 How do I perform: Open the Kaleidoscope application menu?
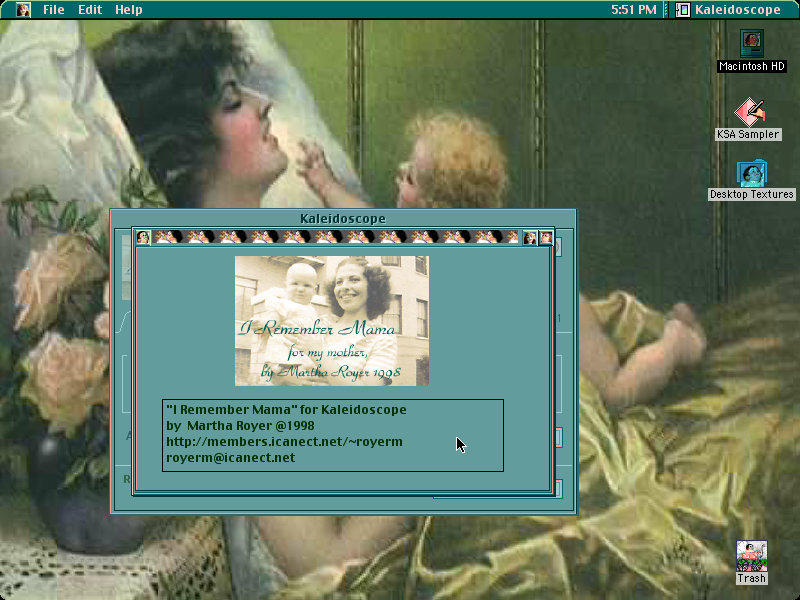[x=729, y=10]
